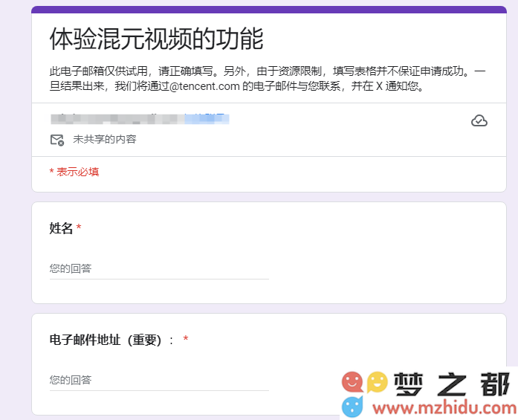Click the form description mentioning @tencent.com

click(x=268, y=79)
